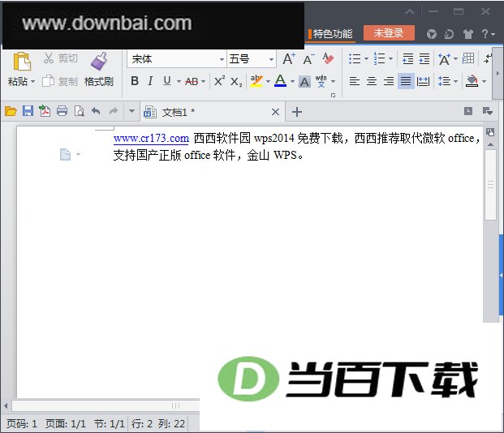Click the Paste clipboard icon
The width and height of the screenshot is (504, 433).
[x=22, y=61]
